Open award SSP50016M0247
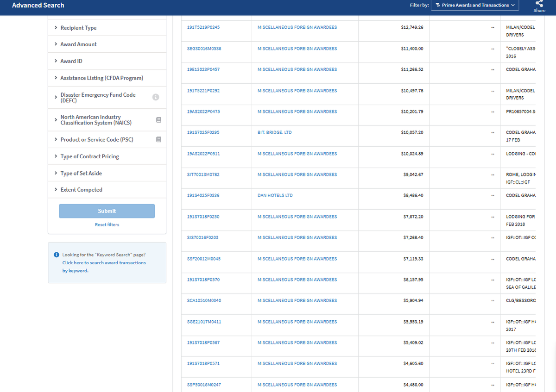The image size is (556, 392). [x=204, y=385]
